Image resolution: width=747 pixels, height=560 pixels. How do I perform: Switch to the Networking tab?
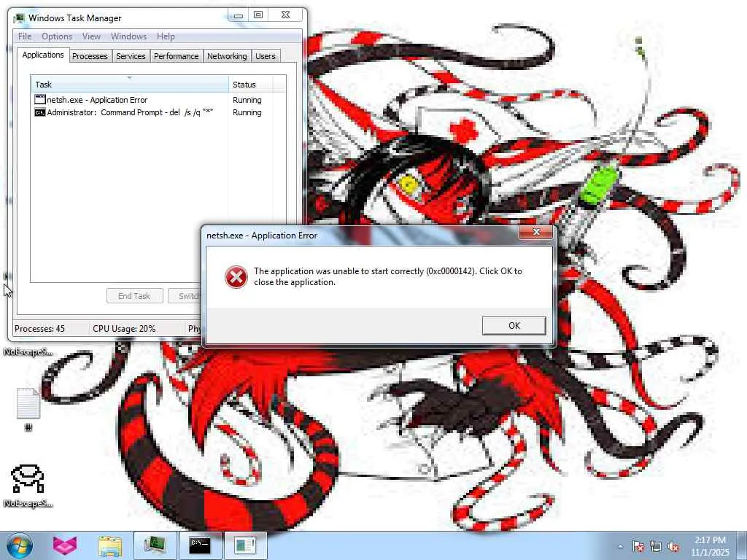tap(227, 56)
